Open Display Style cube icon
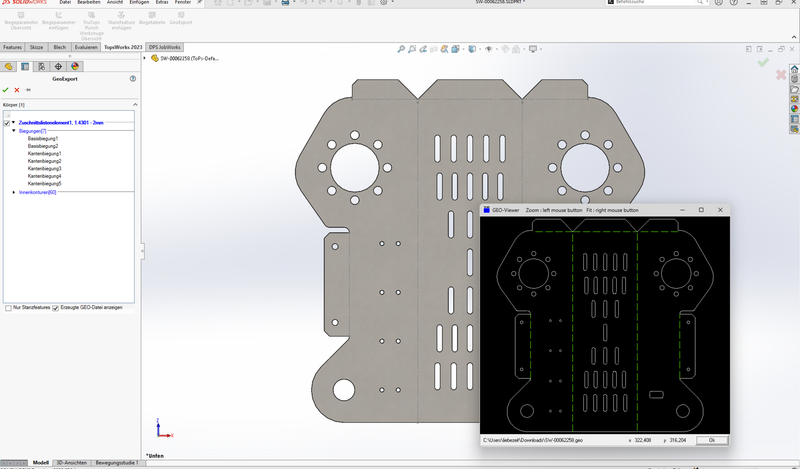Image resolution: width=800 pixels, height=469 pixels. (472, 49)
